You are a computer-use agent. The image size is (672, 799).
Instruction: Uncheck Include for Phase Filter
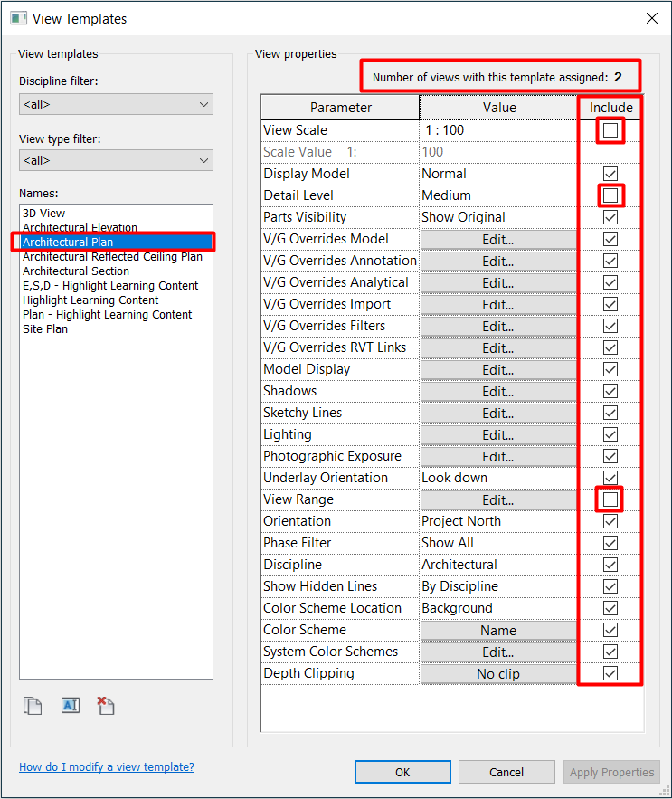(610, 543)
